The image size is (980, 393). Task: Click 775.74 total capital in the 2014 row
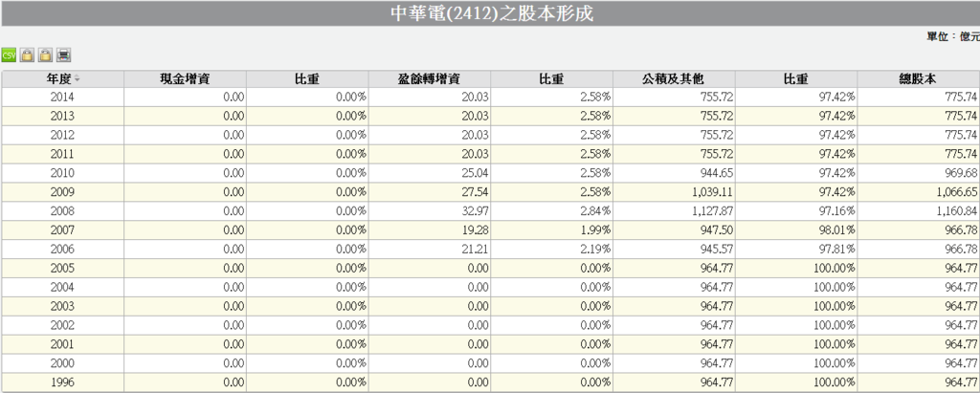(963, 97)
